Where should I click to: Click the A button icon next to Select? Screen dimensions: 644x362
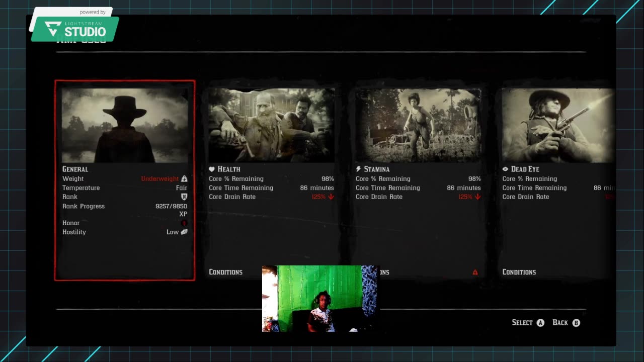point(540,323)
